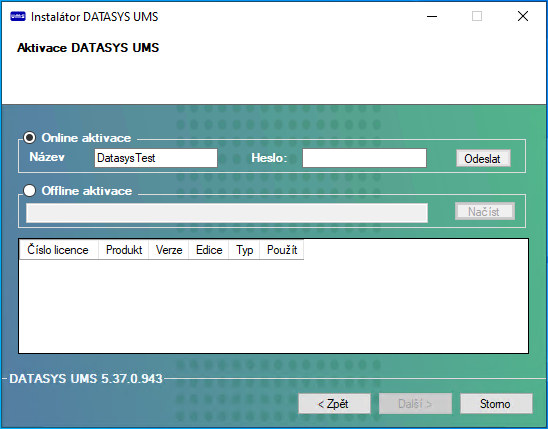Focus the Heslo password field
Image resolution: width=548 pixels, height=429 pixels.
(x=364, y=158)
